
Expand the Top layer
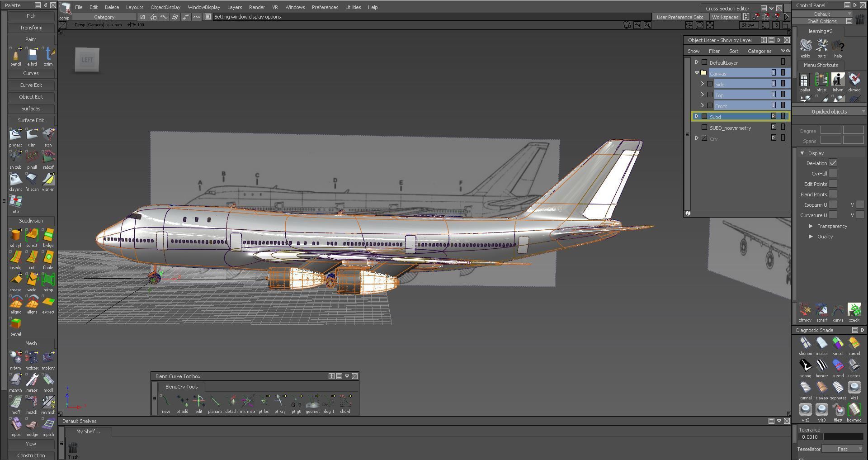pos(702,95)
